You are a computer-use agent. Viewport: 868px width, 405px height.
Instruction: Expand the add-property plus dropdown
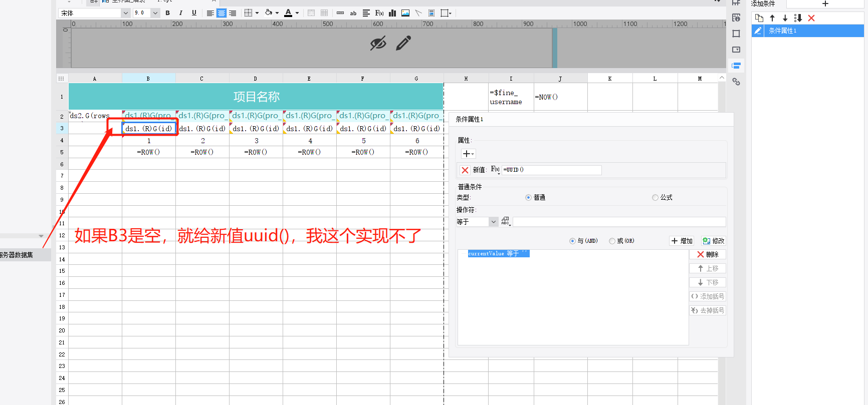pyautogui.click(x=468, y=154)
